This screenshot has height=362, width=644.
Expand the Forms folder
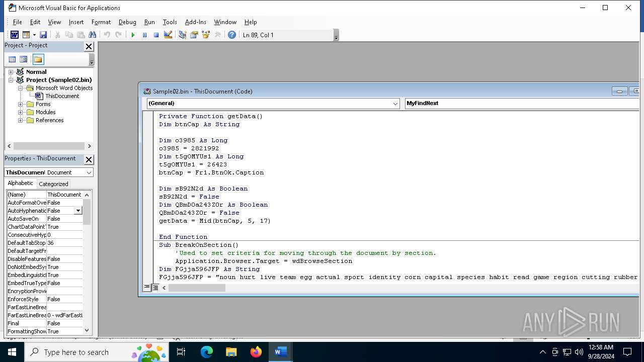point(21,104)
